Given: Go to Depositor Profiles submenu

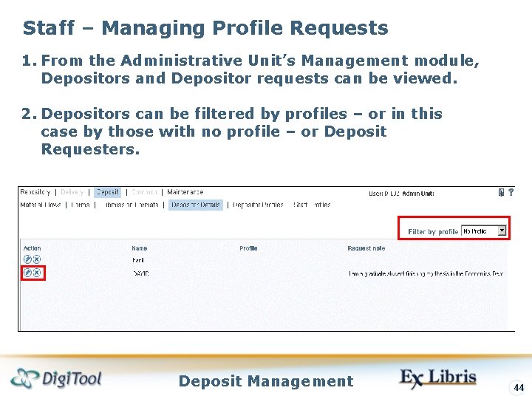Looking at the screenshot, I should tap(258, 205).
